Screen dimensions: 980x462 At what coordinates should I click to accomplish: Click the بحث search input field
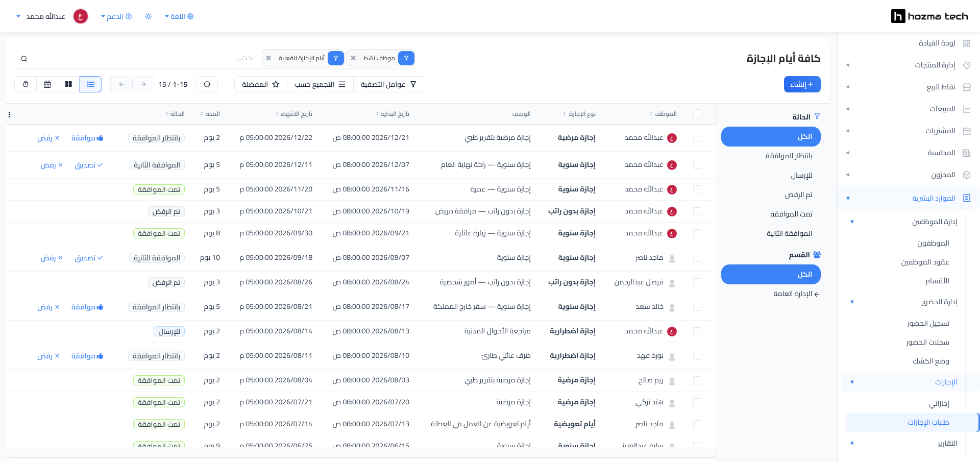(143, 58)
